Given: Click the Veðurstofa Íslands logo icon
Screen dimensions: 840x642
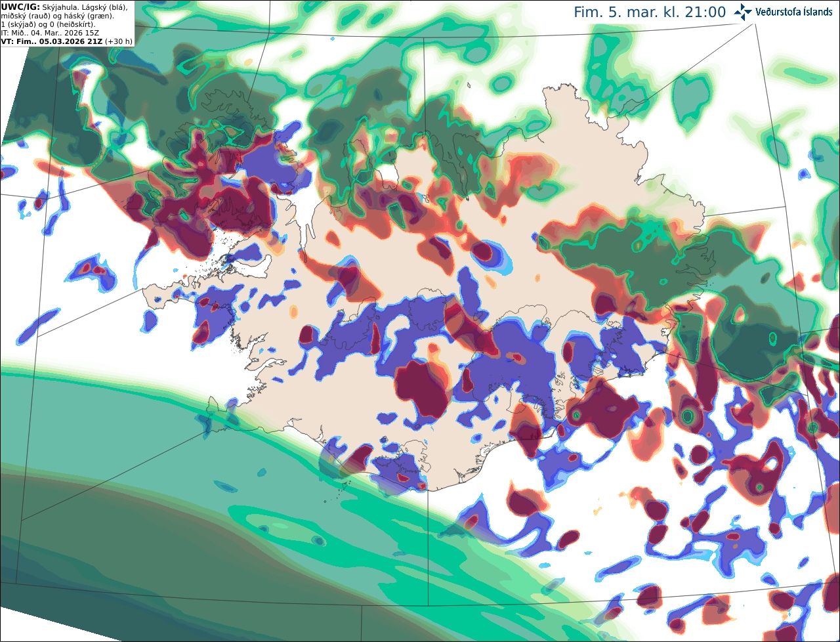Looking at the screenshot, I should [x=743, y=12].
